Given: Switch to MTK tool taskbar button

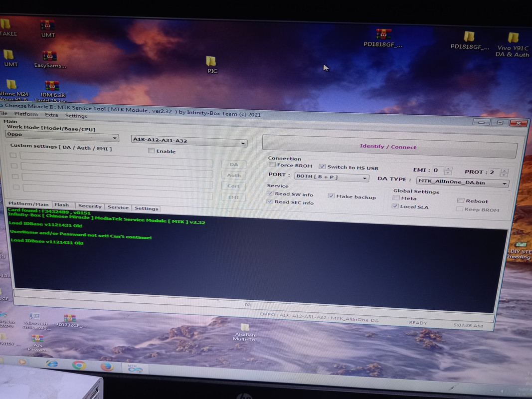Looking at the screenshot, I should point(135,369).
